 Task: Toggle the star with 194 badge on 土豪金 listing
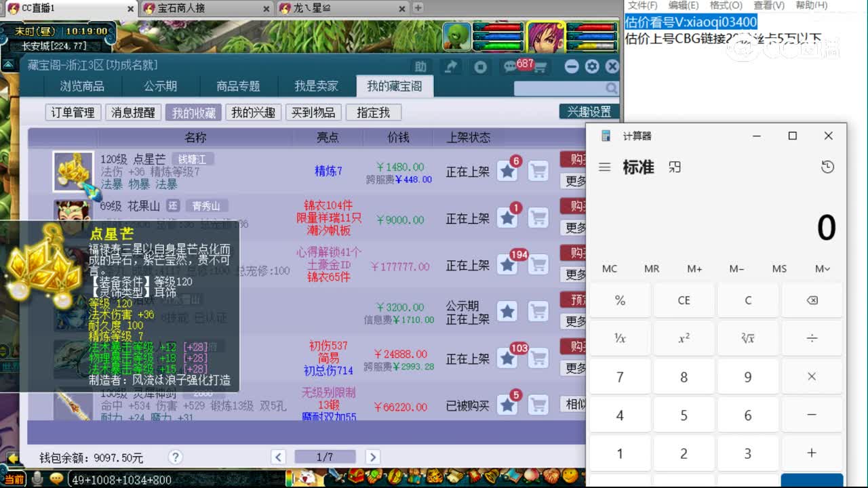pyautogui.click(x=507, y=266)
